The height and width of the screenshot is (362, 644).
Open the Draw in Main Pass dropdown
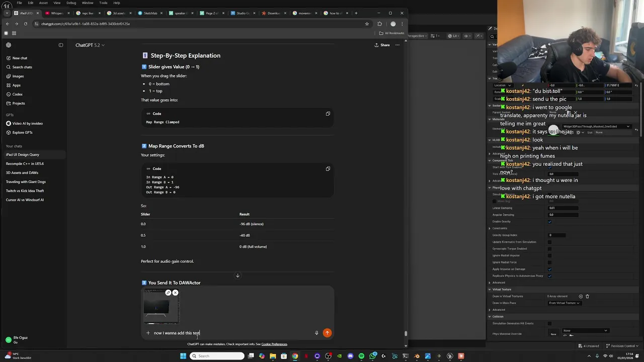tap(564, 303)
